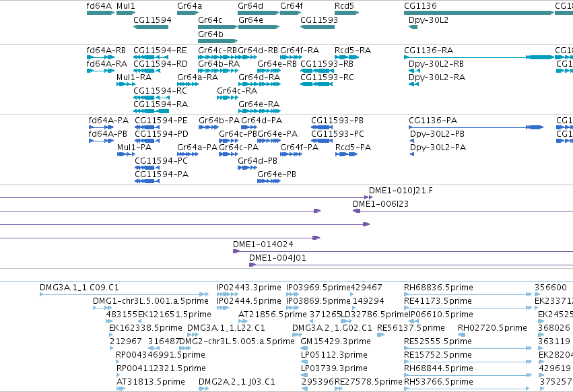
Task: Click transcript Rcd5-RA
Action: coord(353,51)
